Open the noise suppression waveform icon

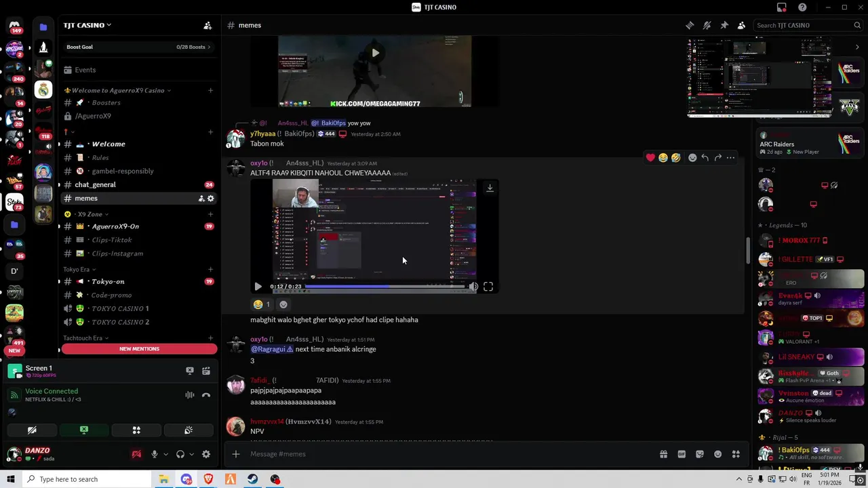click(190, 395)
